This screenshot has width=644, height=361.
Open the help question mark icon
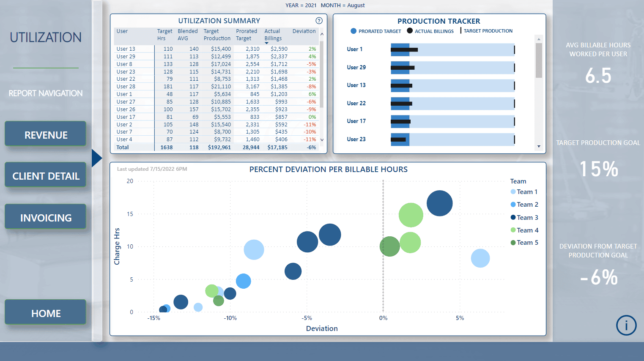coord(319,21)
